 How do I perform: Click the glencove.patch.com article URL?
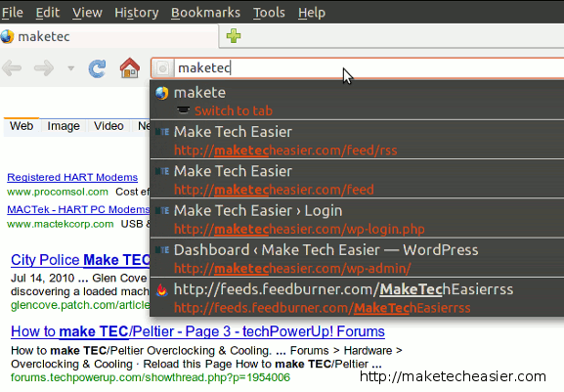point(80,305)
